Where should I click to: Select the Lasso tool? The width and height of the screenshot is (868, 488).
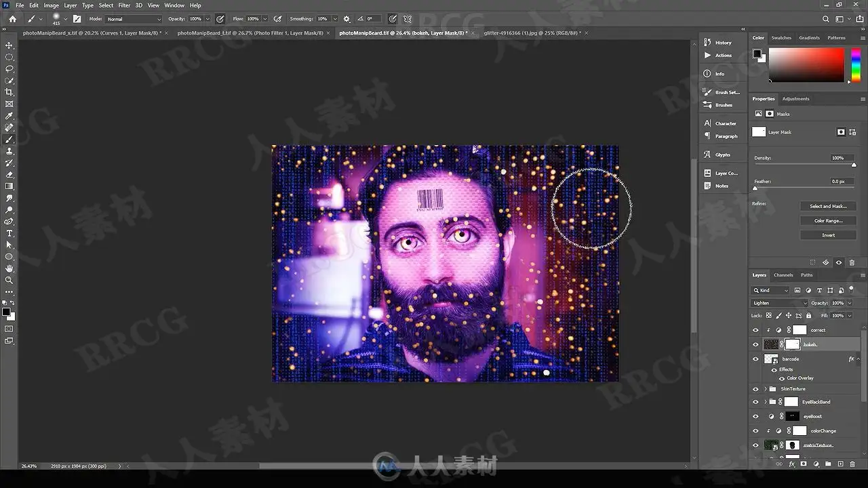click(x=9, y=68)
